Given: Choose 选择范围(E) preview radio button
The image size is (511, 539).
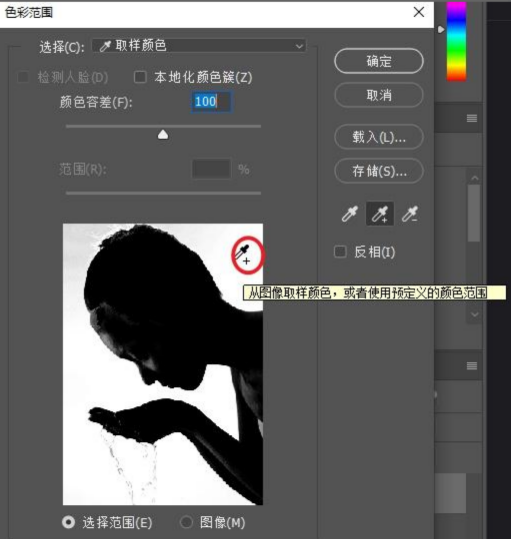Looking at the screenshot, I should click(x=68, y=522).
